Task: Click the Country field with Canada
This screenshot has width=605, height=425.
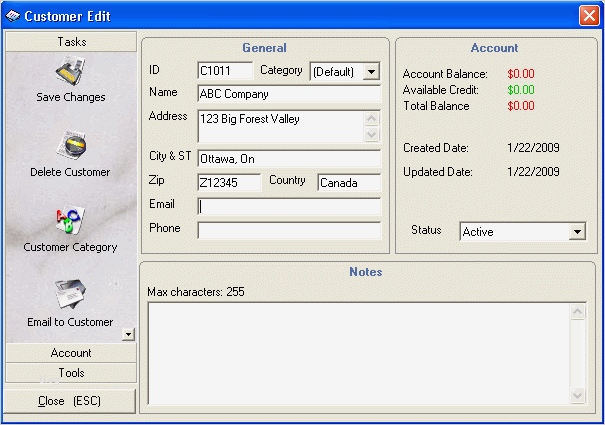Action: [349, 183]
